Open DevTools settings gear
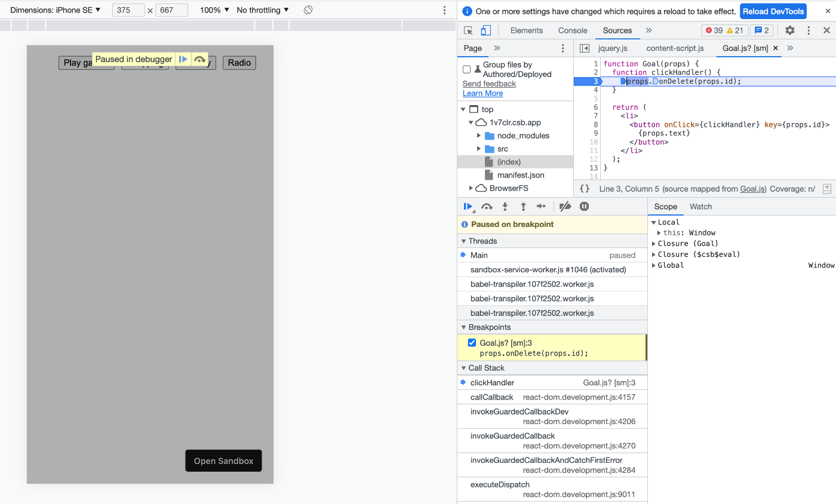 click(x=790, y=30)
